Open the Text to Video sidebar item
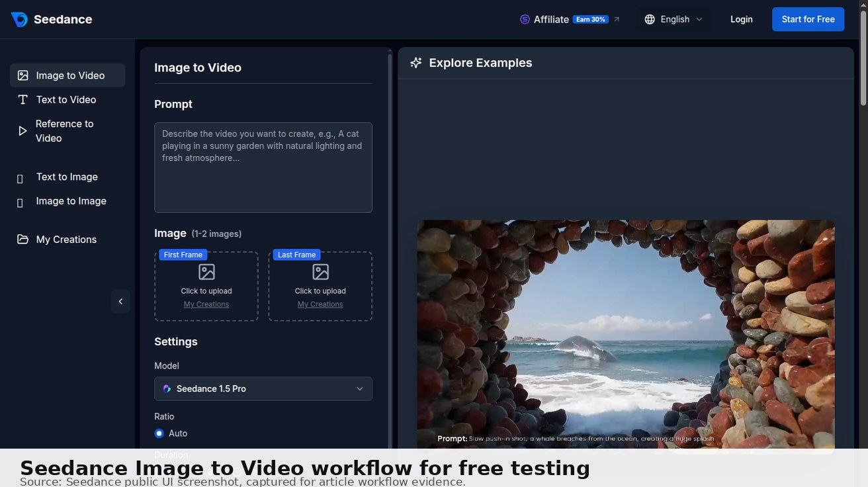Image resolution: width=868 pixels, height=487 pixels. (x=67, y=99)
